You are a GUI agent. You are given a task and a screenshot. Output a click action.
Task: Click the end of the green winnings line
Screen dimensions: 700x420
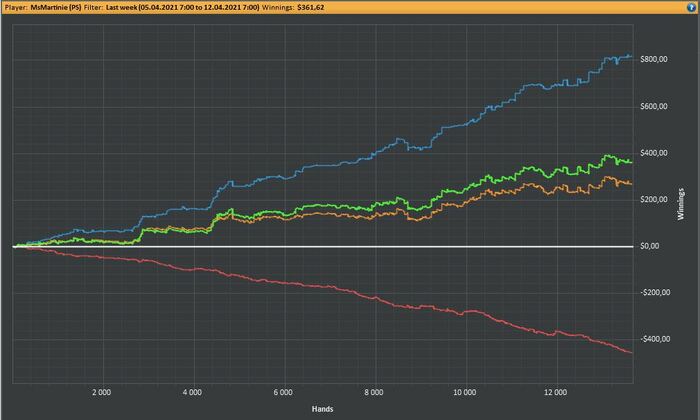pos(631,162)
